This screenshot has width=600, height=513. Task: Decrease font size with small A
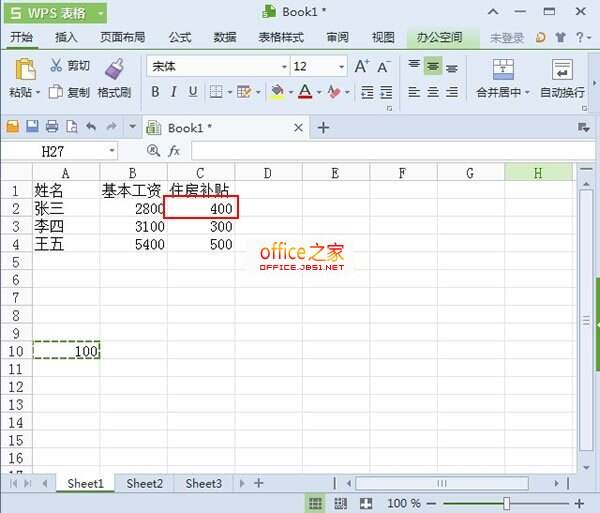(384, 67)
